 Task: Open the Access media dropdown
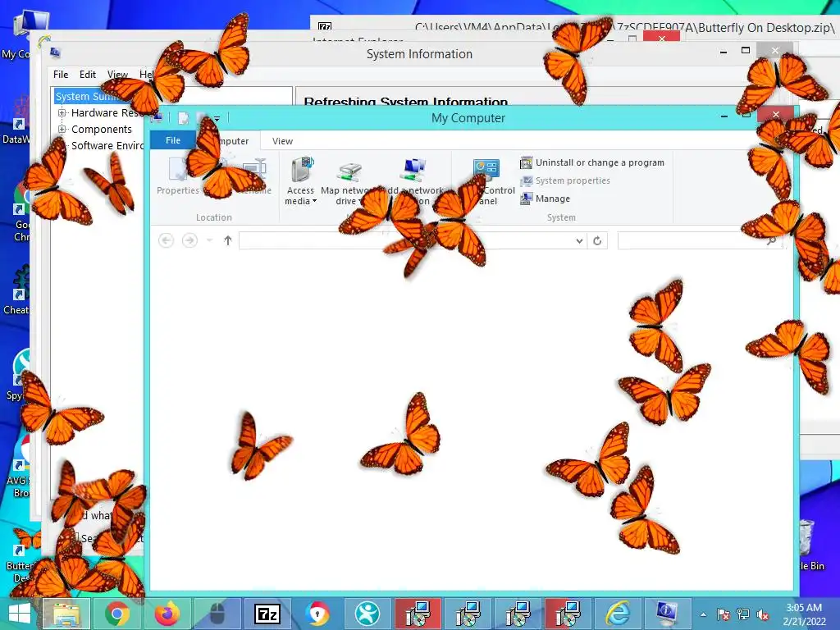click(300, 181)
